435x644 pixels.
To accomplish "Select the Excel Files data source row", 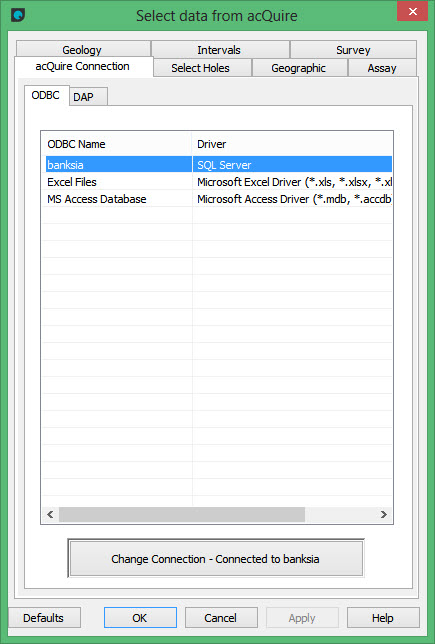I will [217, 182].
